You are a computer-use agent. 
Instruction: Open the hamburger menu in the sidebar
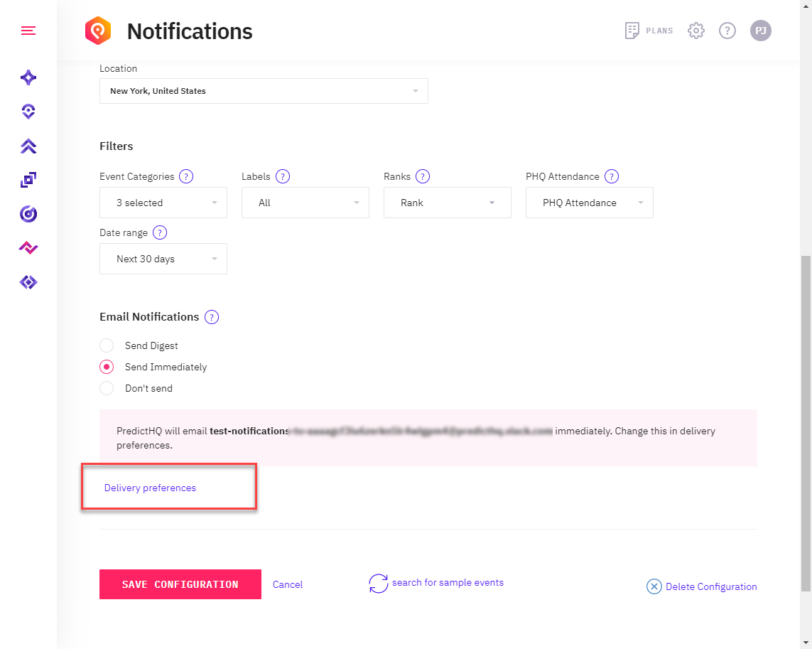pos(28,31)
